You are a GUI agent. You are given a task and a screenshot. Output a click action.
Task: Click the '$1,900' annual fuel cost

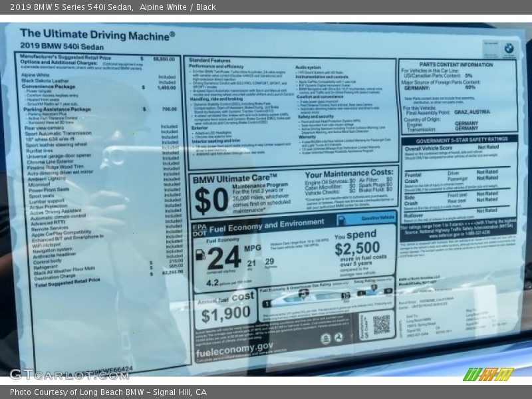pos(225,314)
